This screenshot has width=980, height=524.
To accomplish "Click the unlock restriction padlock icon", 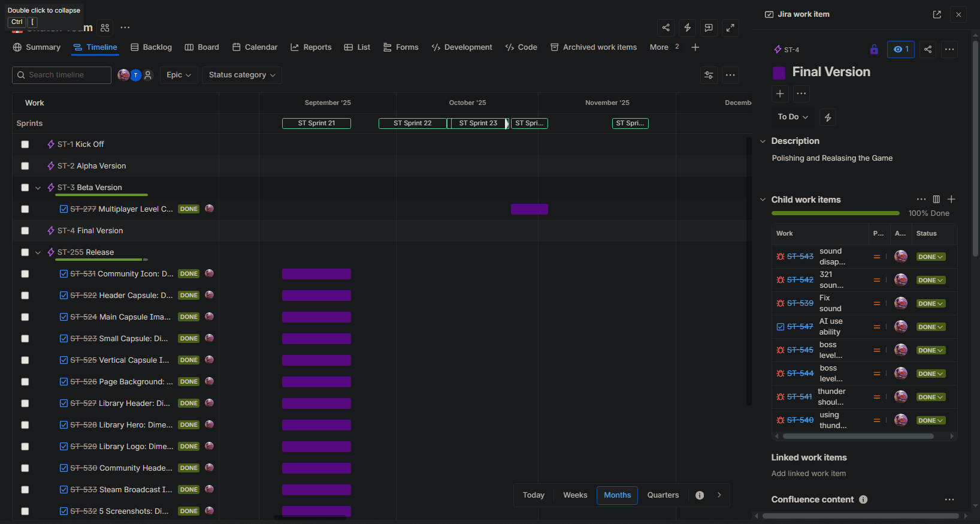I will [874, 49].
